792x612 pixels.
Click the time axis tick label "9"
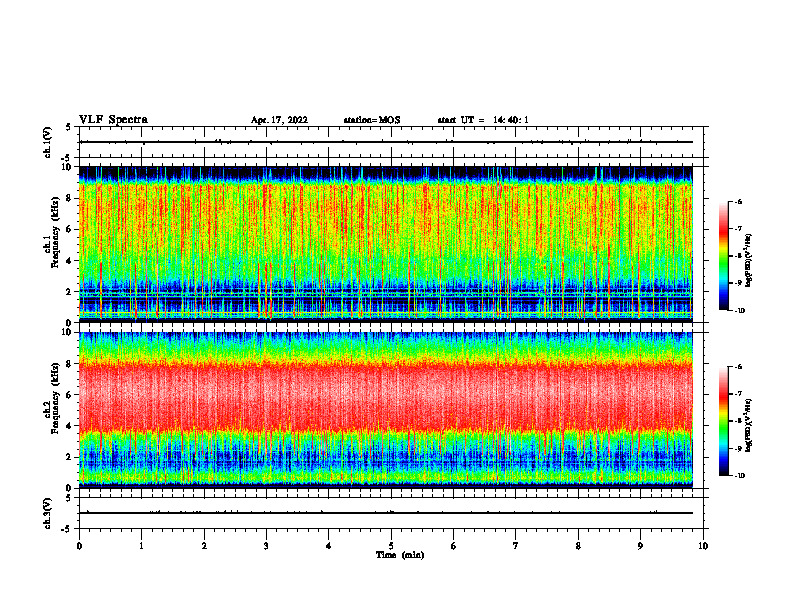[x=640, y=546]
